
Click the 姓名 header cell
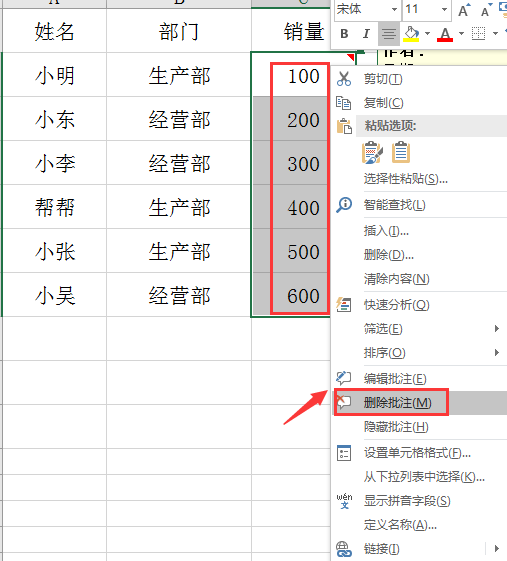click(54, 31)
